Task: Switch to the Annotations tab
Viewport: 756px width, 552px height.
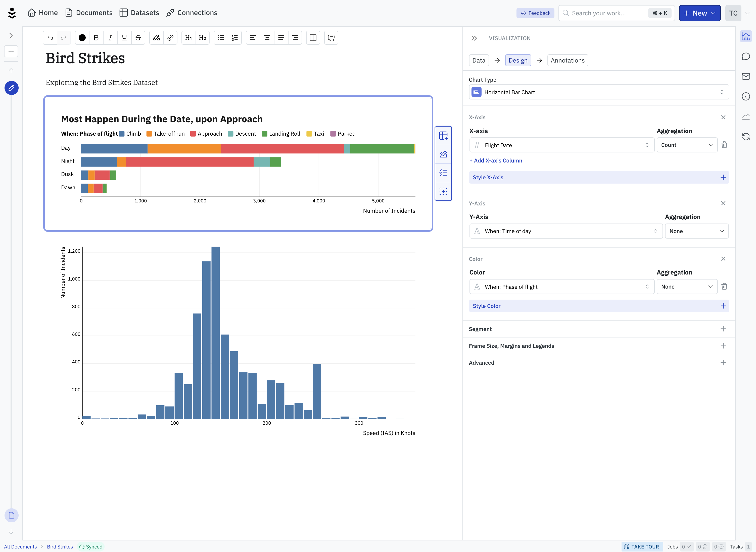Action: point(568,61)
